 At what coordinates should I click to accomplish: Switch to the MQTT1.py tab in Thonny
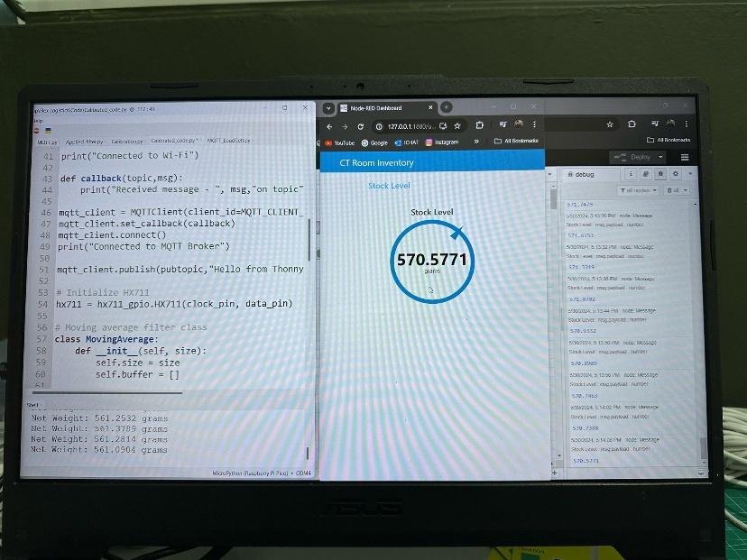47,142
